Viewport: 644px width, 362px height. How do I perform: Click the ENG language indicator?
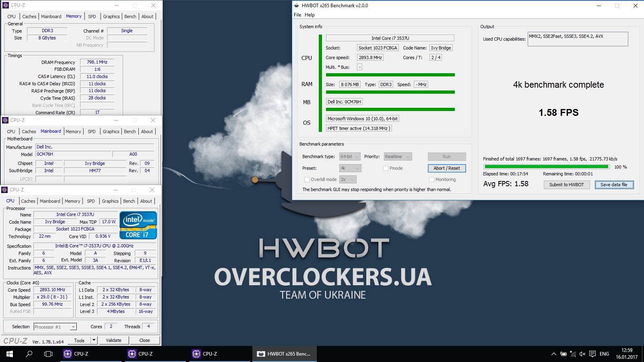(604, 354)
